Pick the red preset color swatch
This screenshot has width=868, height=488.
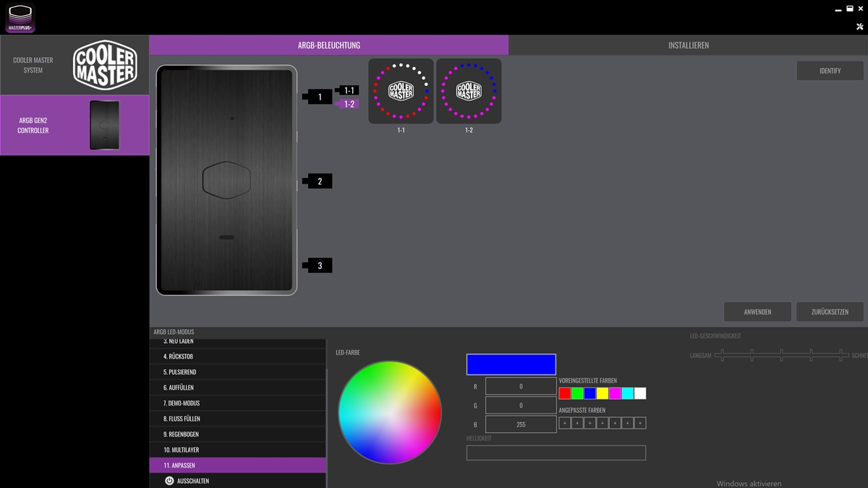564,393
